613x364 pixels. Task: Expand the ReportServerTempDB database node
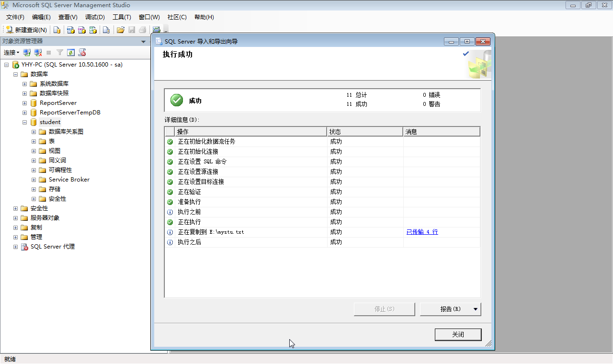point(24,113)
